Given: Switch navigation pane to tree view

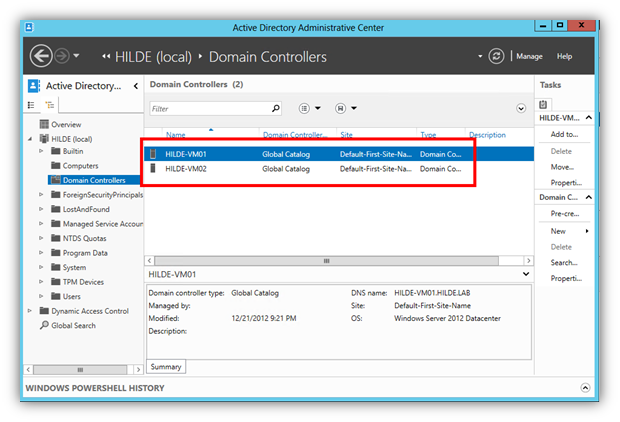Looking at the screenshot, I should click(50, 105).
